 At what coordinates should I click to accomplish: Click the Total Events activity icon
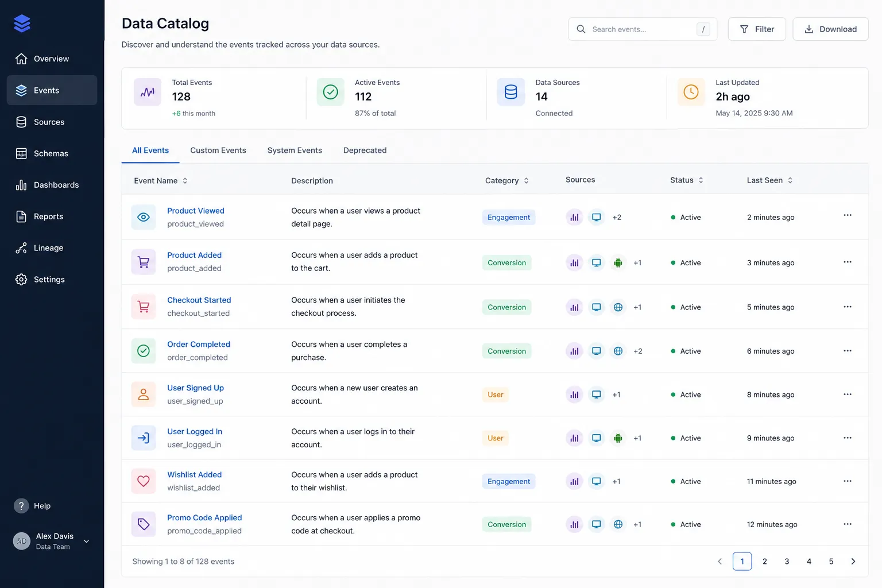coord(148,92)
